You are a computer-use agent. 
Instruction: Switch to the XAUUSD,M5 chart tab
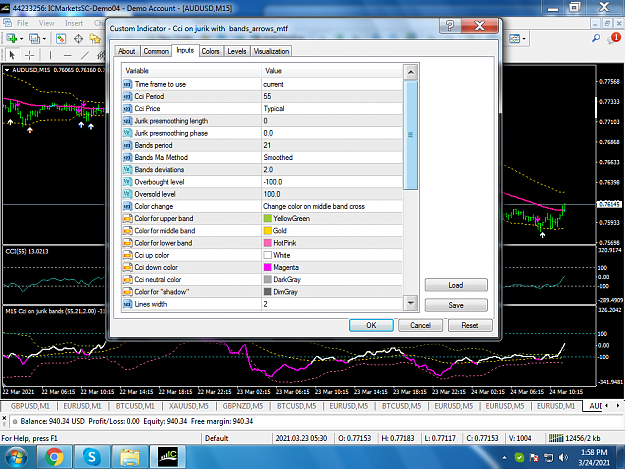pyautogui.click(x=189, y=406)
